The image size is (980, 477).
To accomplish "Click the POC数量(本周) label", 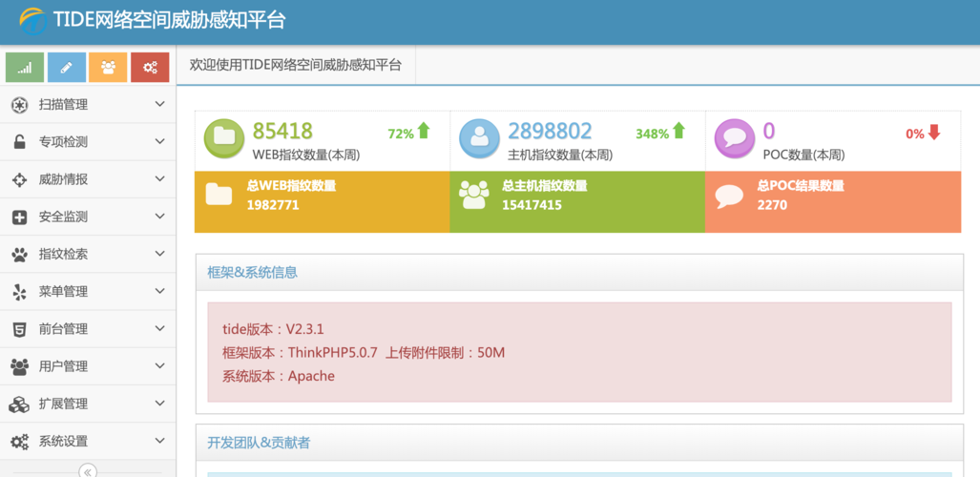I will click(x=803, y=156).
